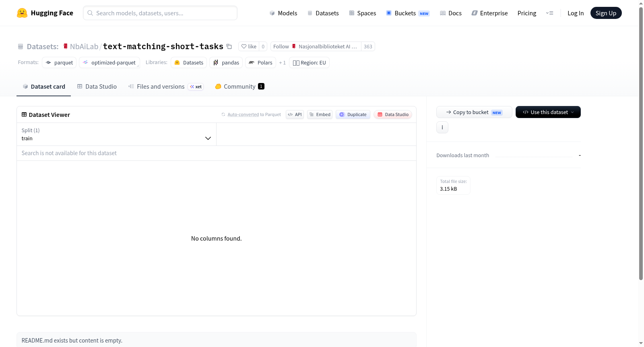Switch to the Dataset card tab
The width and height of the screenshot is (644, 347).
pyautogui.click(x=44, y=86)
